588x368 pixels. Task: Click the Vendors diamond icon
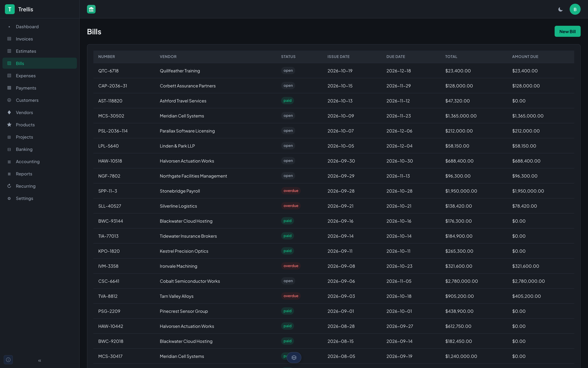click(9, 112)
